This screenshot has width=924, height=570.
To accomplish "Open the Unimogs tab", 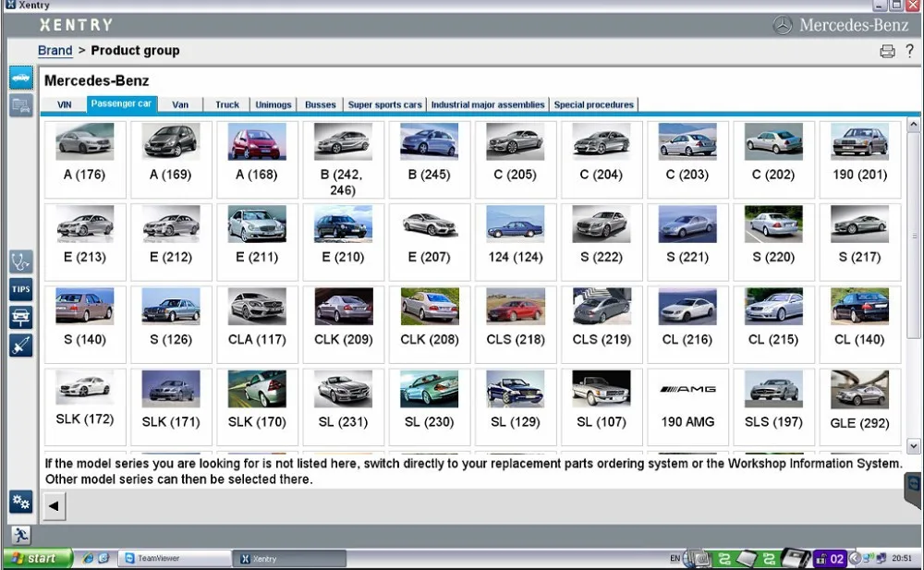I will tap(274, 105).
